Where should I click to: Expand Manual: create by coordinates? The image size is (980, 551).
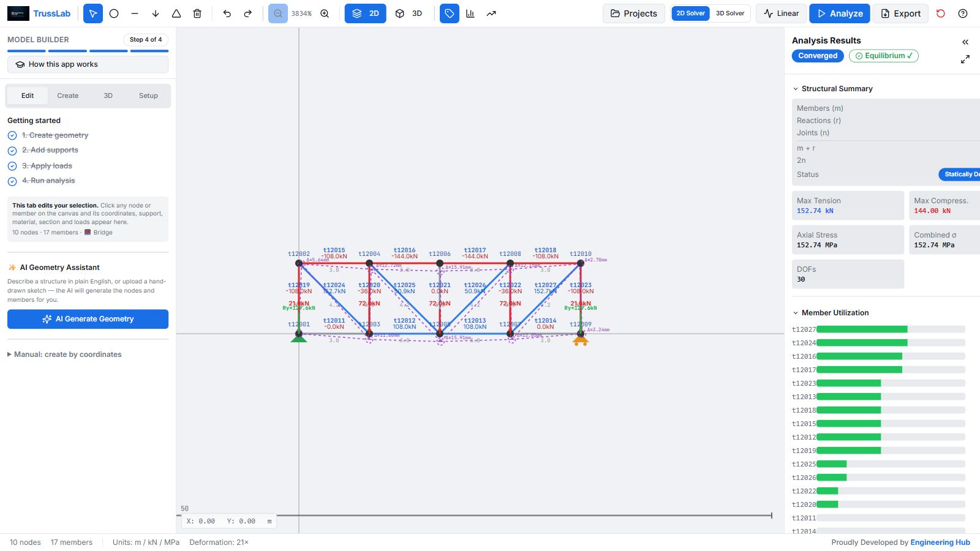64,354
